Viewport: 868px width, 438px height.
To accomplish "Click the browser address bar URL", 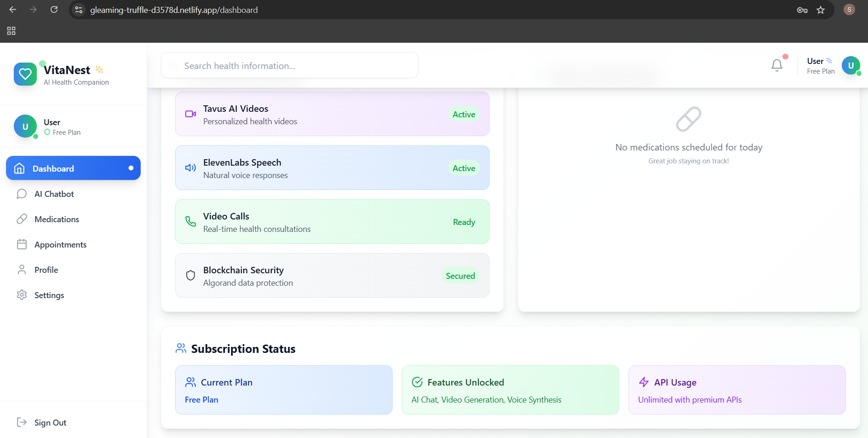I will click(x=174, y=10).
